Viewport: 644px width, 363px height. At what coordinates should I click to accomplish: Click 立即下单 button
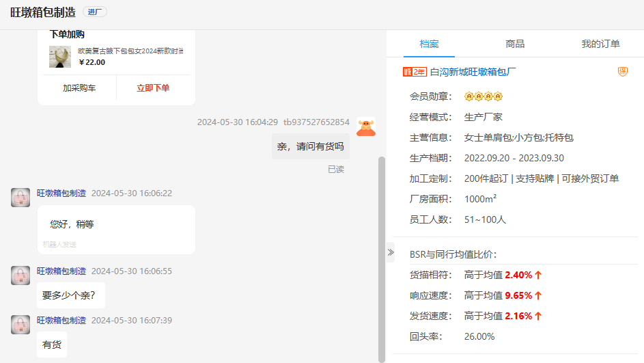coord(153,88)
